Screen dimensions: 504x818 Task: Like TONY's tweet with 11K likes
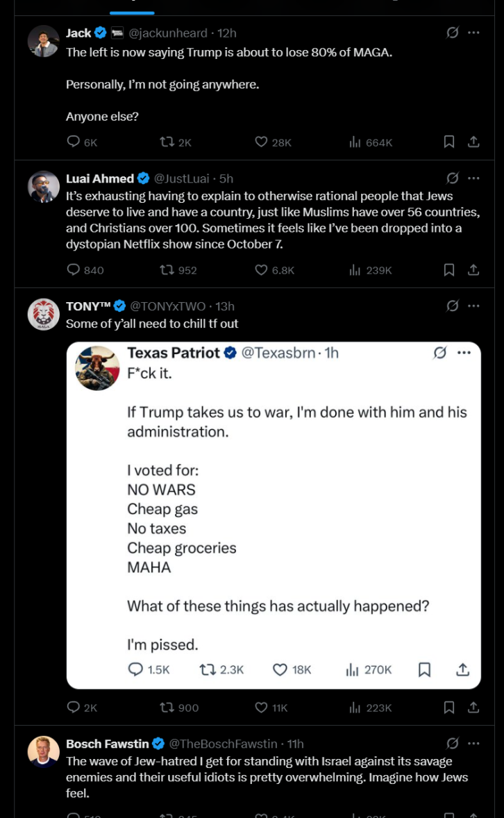[271, 708]
